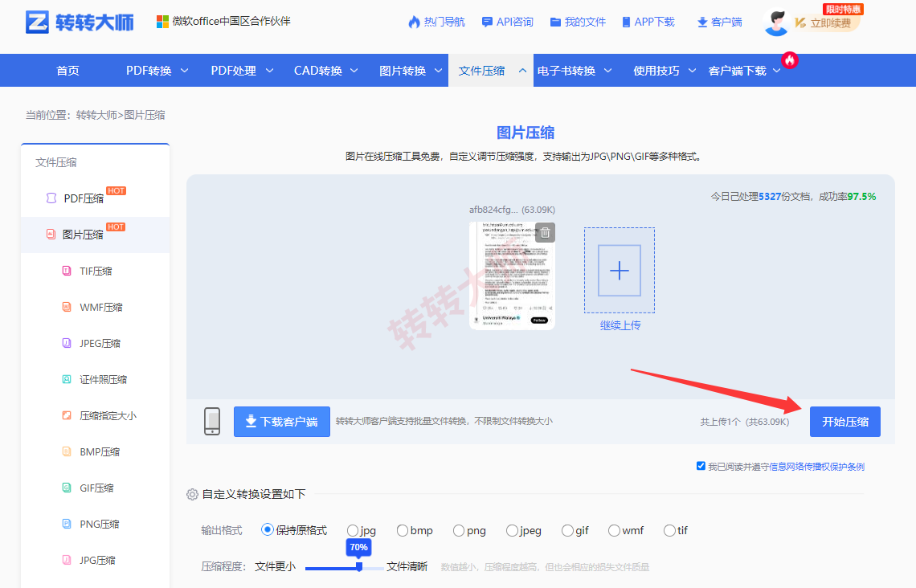Click the WMF压缩 sidebar icon
This screenshot has width=916, height=588.
tap(67, 307)
